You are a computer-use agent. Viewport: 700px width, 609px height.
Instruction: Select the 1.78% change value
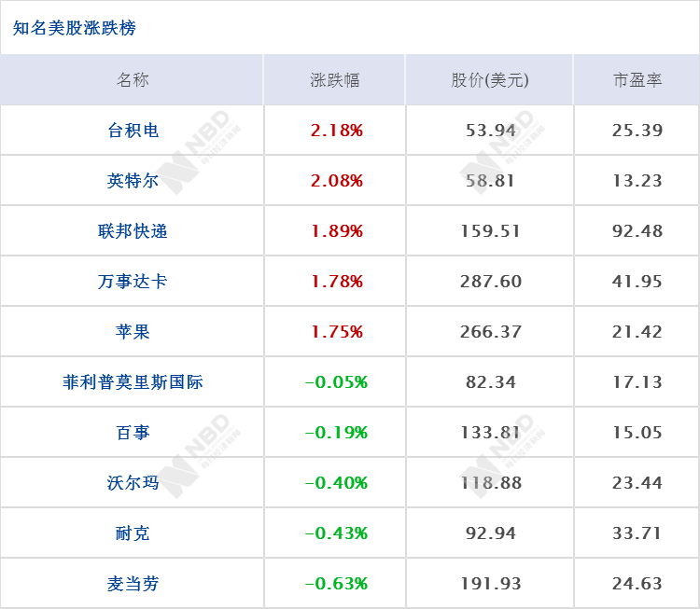pos(337,282)
